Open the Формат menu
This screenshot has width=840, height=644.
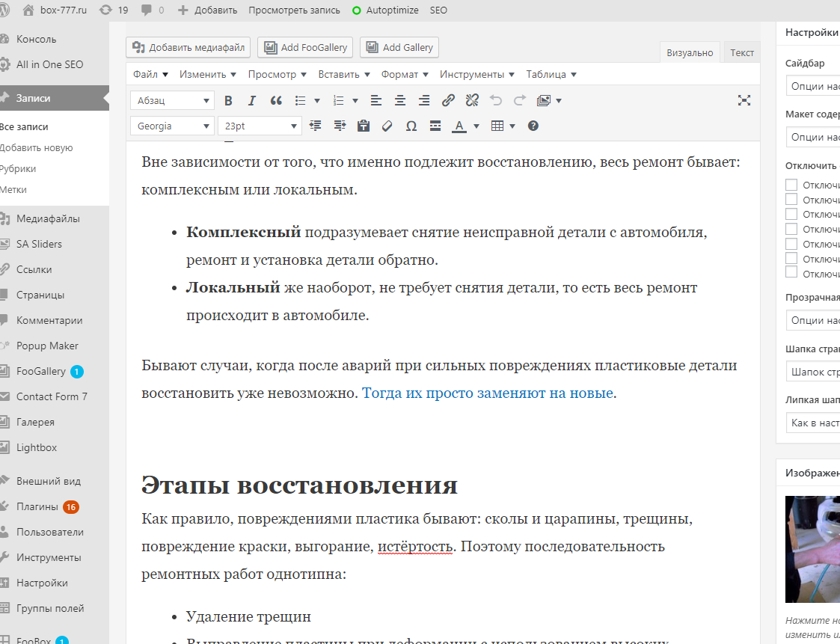pos(405,75)
